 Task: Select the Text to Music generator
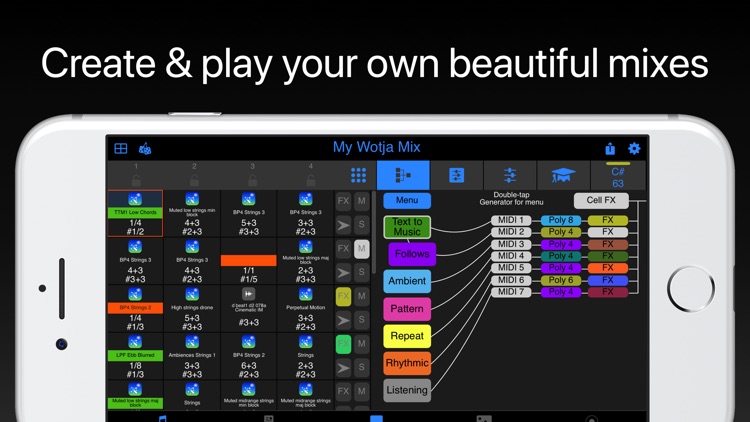click(x=407, y=227)
